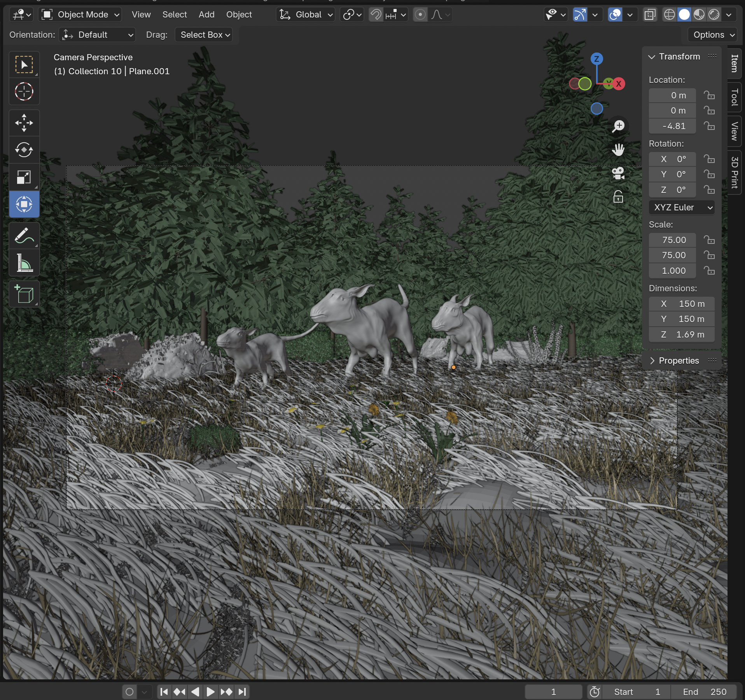Jump to the last frame
This screenshot has width=745, height=700.
(242, 692)
